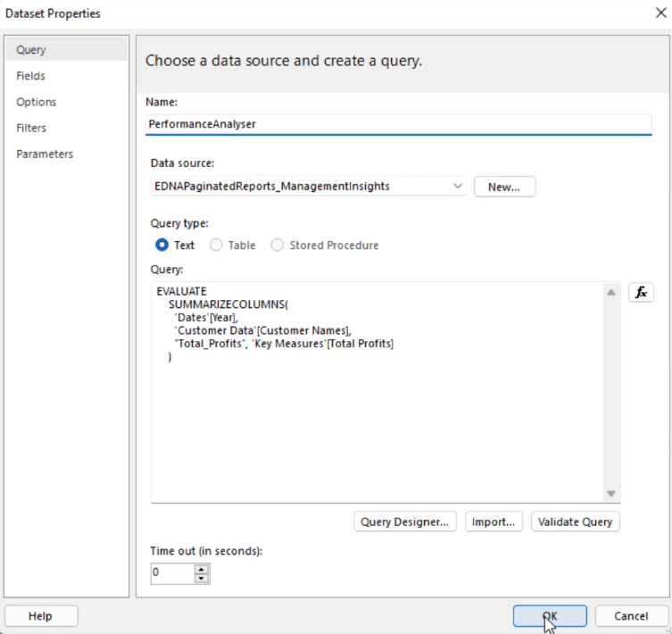Open the expression editor fx button
Viewport: 672px width, 634px height.
pos(641,293)
